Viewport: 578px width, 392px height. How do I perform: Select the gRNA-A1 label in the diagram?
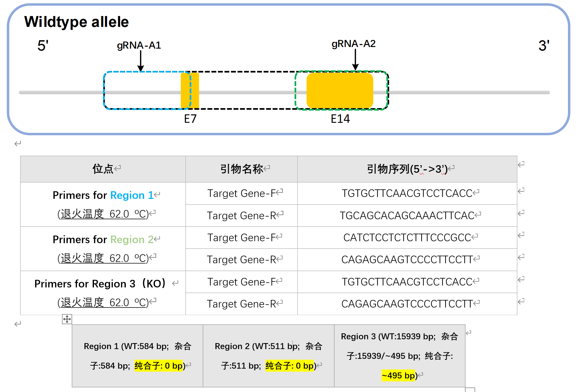pos(139,45)
